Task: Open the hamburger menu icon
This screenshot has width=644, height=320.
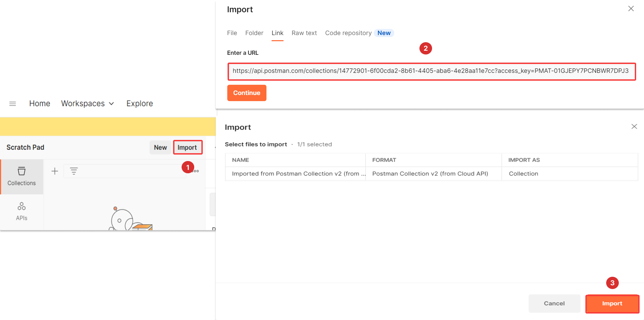Action: 13,103
